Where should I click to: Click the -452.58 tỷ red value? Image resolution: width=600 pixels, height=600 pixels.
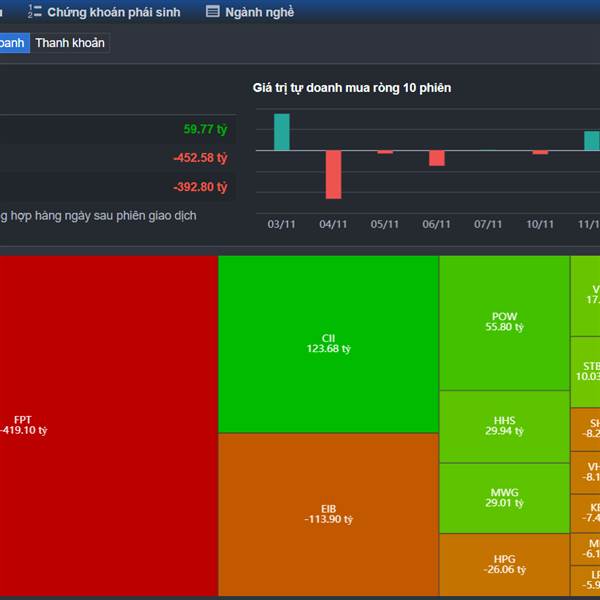pyautogui.click(x=200, y=158)
